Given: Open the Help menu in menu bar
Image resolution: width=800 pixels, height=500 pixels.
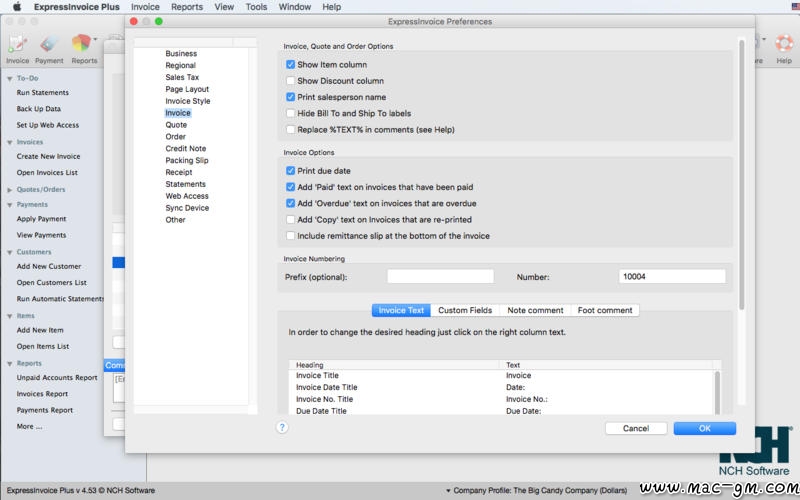Looking at the screenshot, I should (x=332, y=7).
